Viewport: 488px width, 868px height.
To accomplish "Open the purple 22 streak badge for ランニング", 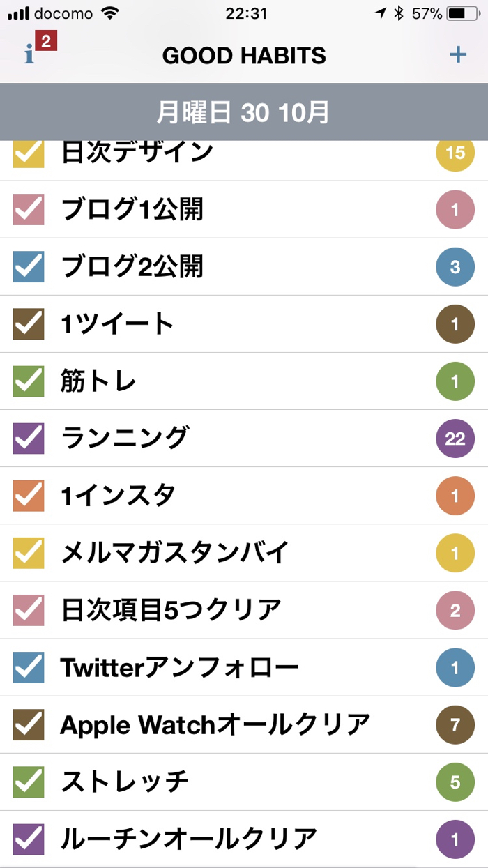I will 455,438.
